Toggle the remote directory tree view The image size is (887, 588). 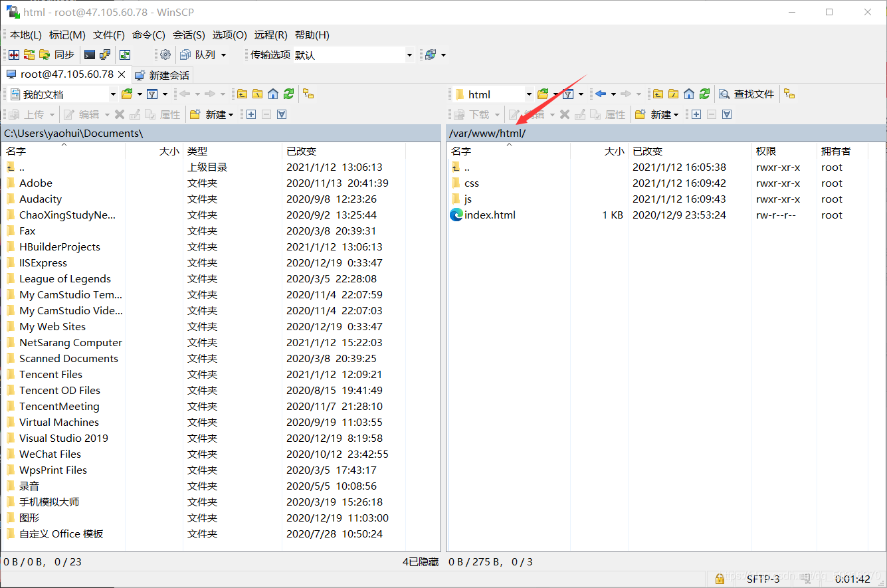click(789, 94)
